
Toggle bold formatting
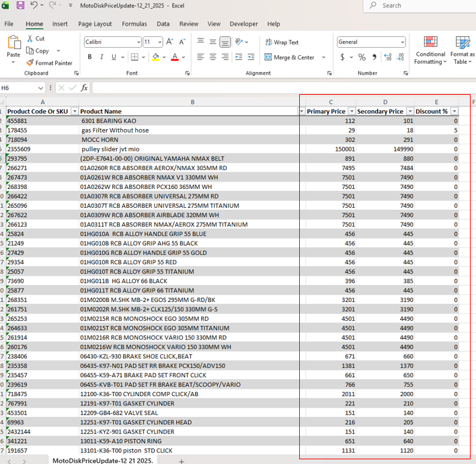[90, 57]
